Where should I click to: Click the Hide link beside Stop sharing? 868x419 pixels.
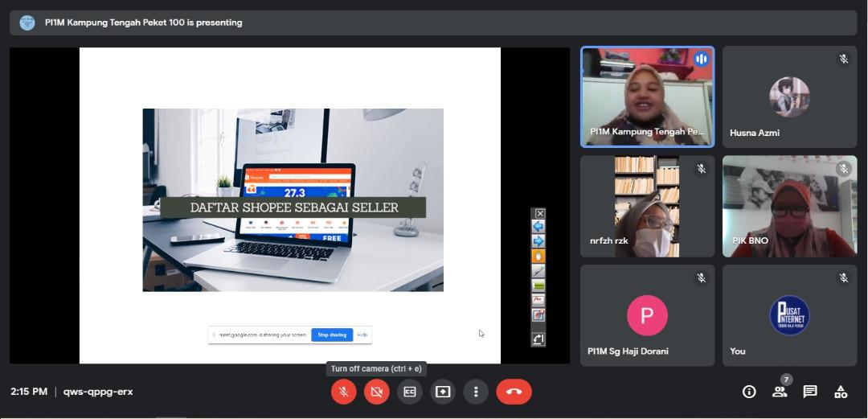(362, 335)
